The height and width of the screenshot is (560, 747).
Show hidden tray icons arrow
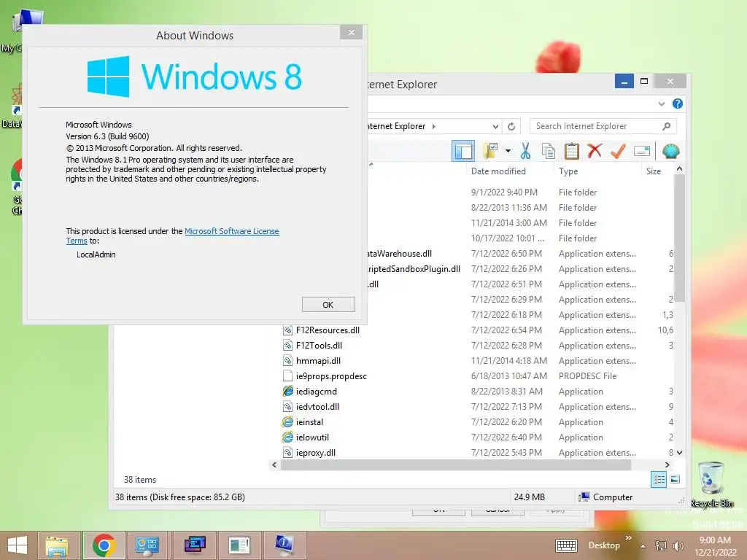(x=643, y=546)
